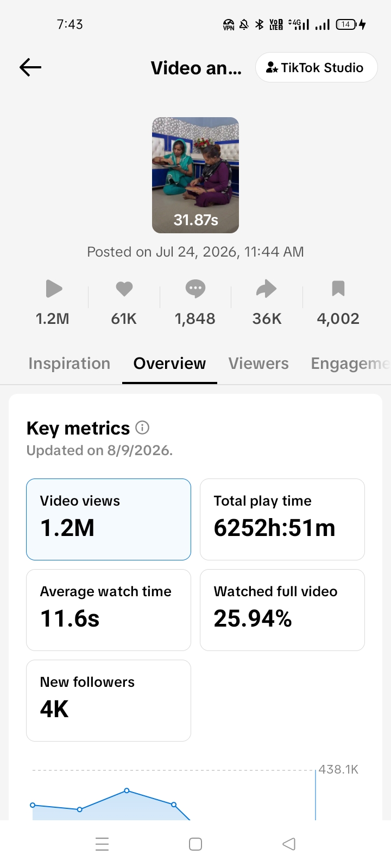The height and width of the screenshot is (868, 391).
Task: Switch to the Inspiration tab
Action: (x=70, y=363)
